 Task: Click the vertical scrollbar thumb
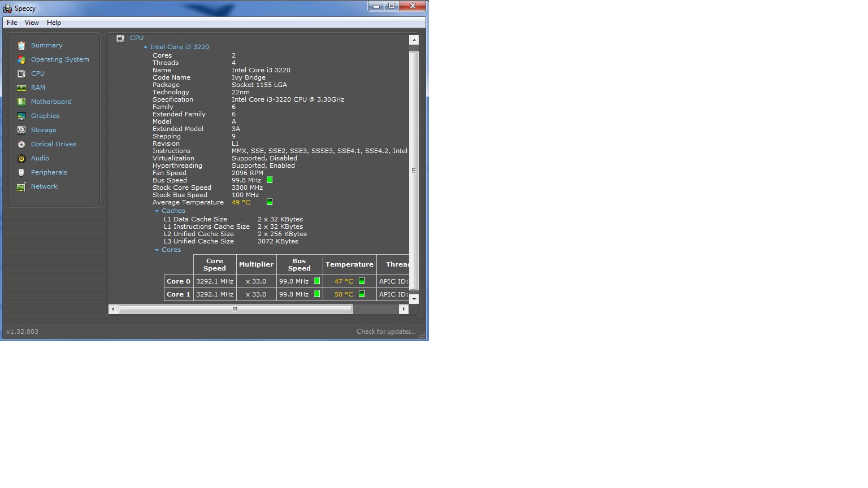click(x=414, y=171)
